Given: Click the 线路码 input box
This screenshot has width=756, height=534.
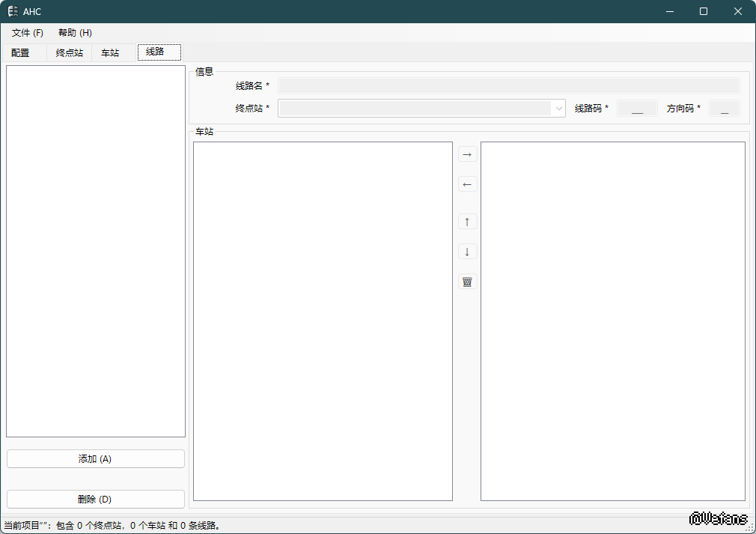Looking at the screenshot, I should 637,109.
